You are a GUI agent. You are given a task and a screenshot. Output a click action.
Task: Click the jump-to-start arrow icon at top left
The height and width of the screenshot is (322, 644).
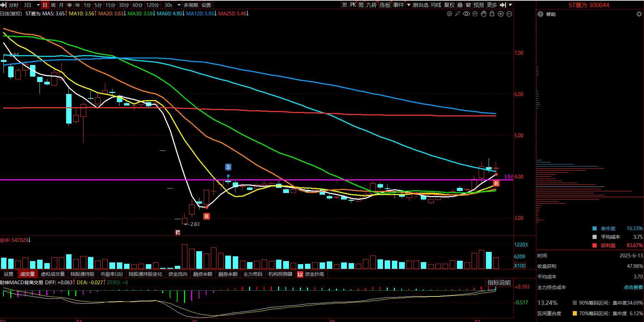(3, 5)
